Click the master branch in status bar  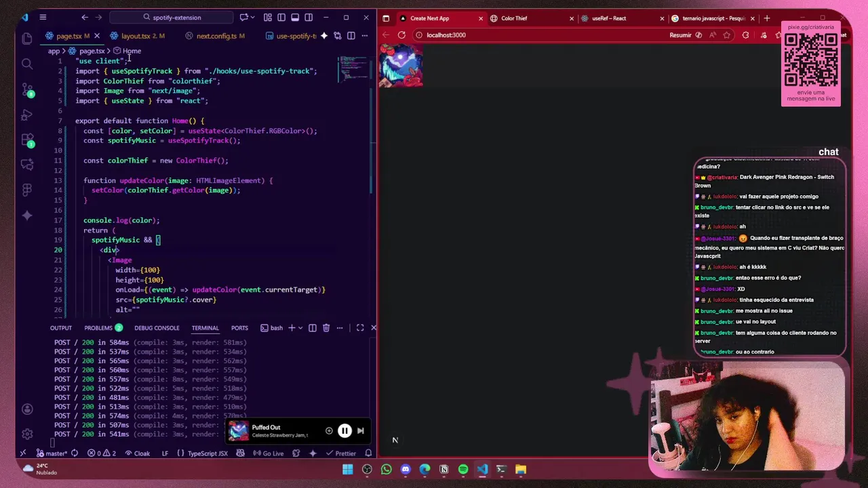point(52,453)
